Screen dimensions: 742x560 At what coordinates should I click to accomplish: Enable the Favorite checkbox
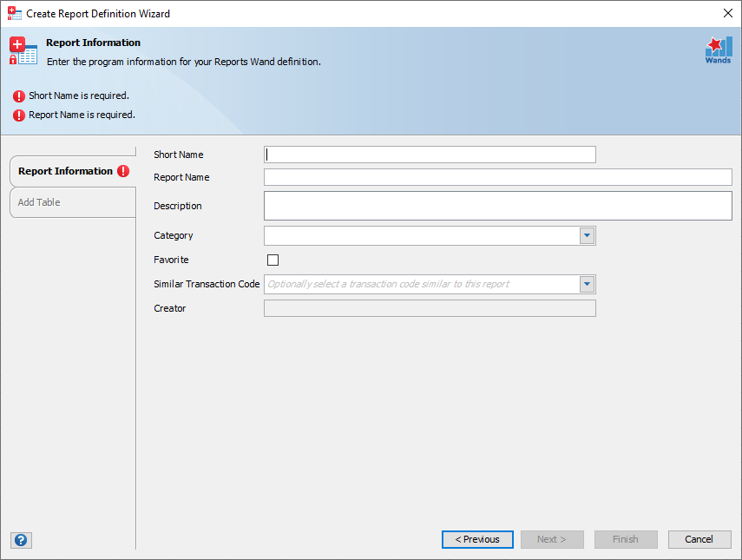point(273,260)
